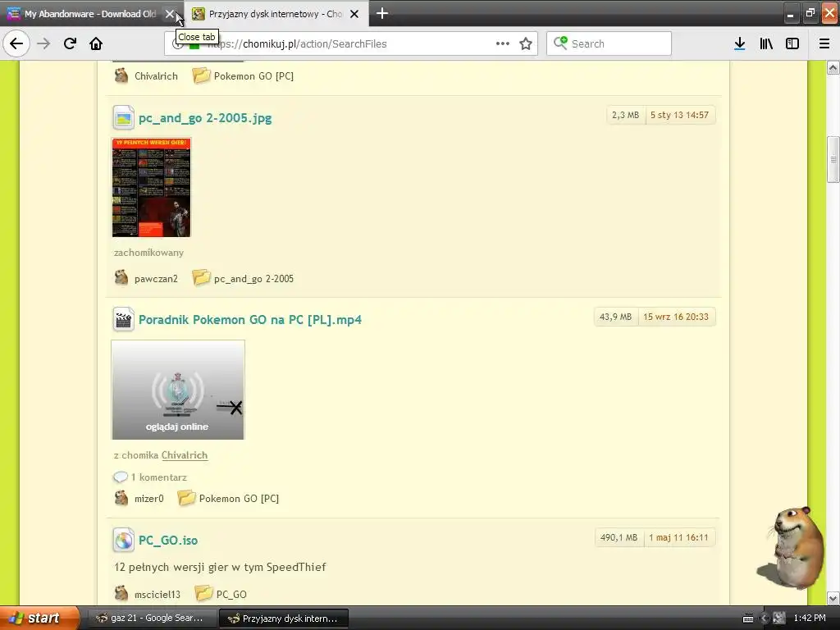This screenshot has height=630, width=840.
Task: Go back to the previous page
Action: [x=16, y=43]
